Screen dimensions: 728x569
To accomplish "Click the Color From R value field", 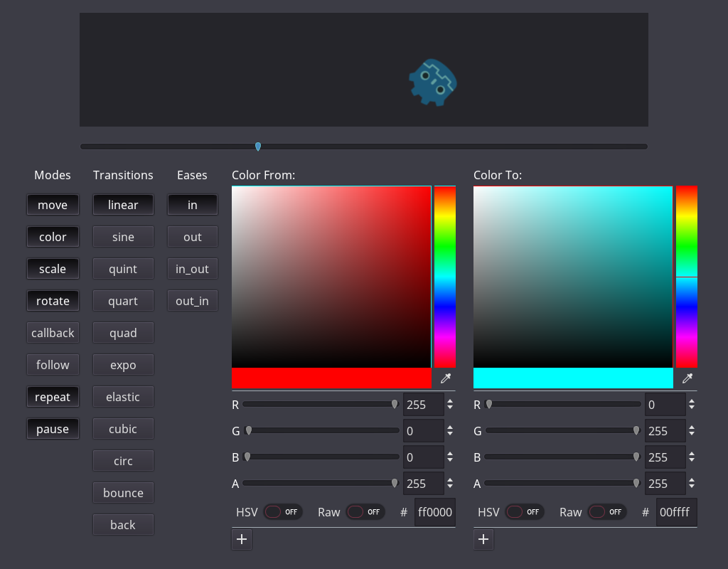I will (x=424, y=405).
